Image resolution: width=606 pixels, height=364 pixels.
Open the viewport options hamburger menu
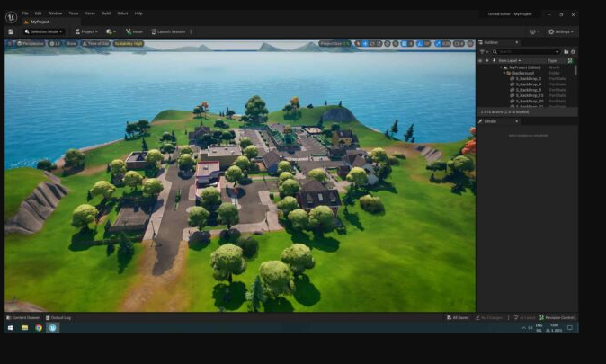click(x=10, y=44)
